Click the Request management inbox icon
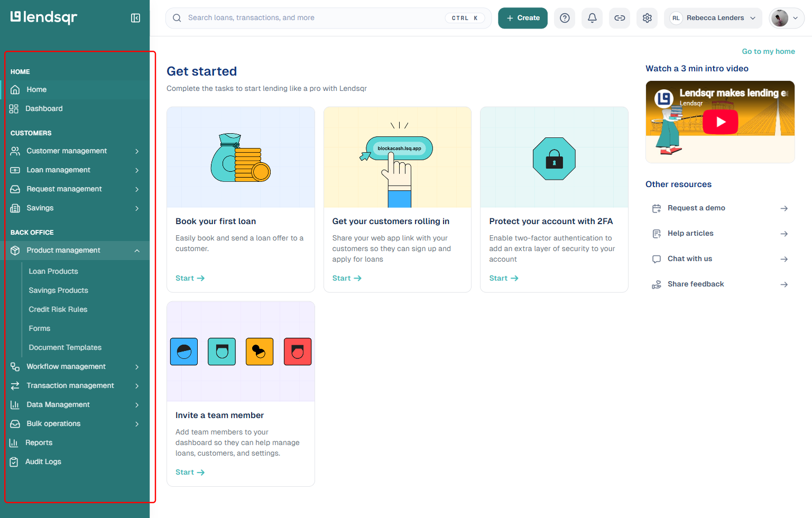 15,189
